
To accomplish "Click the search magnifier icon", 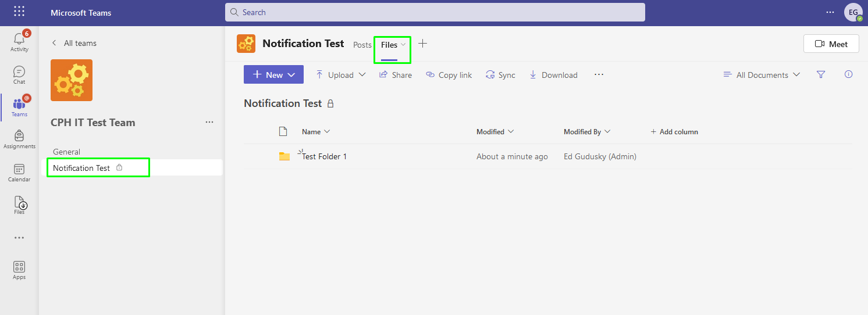I will (x=234, y=12).
